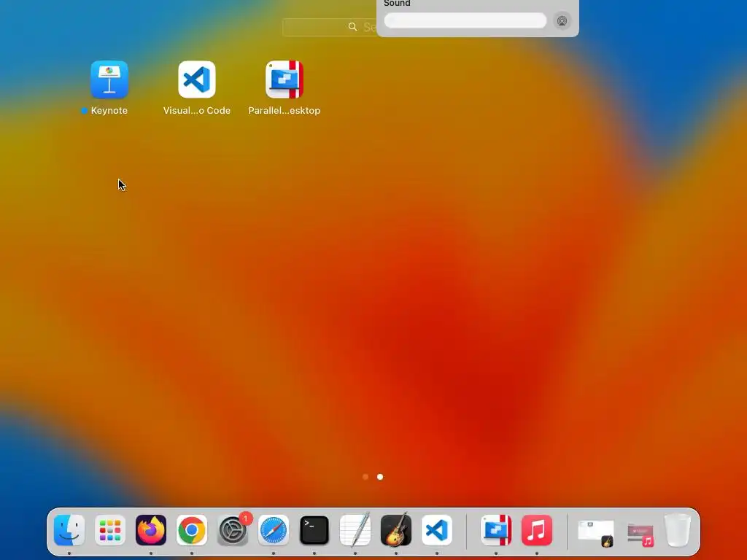Screen dimensions: 747x560
Task: Go to first Launchpad page dot
Action: 365,477
